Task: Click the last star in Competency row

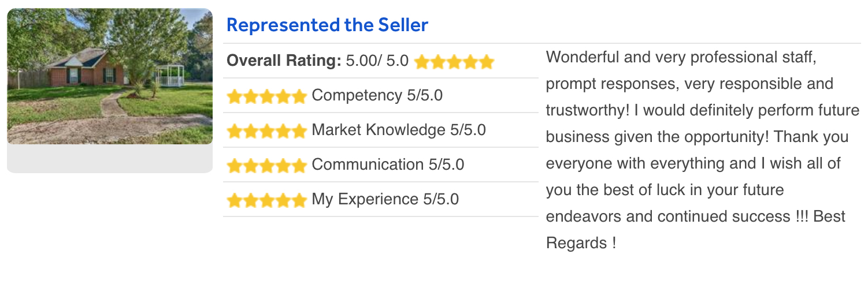Action: [298, 96]
